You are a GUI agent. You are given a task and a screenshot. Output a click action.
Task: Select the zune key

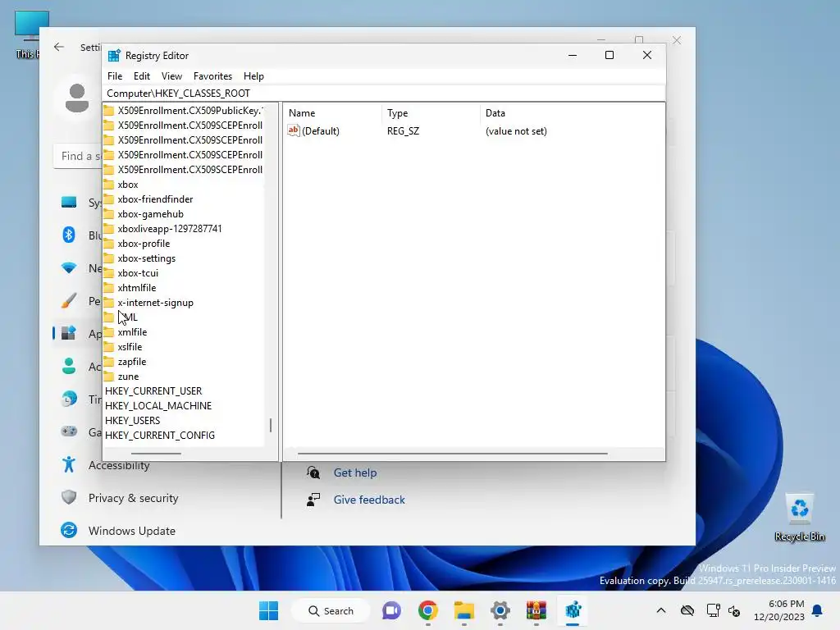pos(128,377)
